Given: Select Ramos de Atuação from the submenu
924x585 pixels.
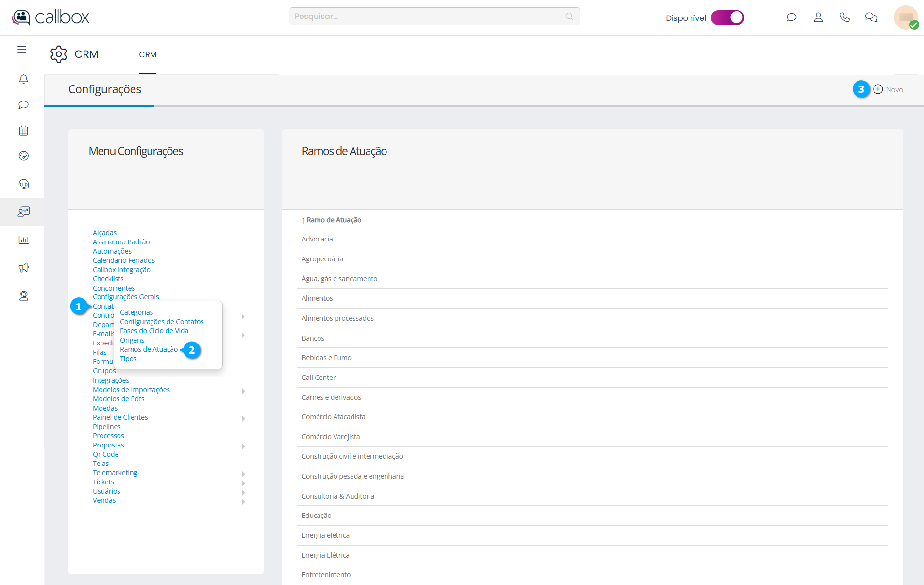Looking at the screenshot, I should pyautogui.click(x=149, y=349).
